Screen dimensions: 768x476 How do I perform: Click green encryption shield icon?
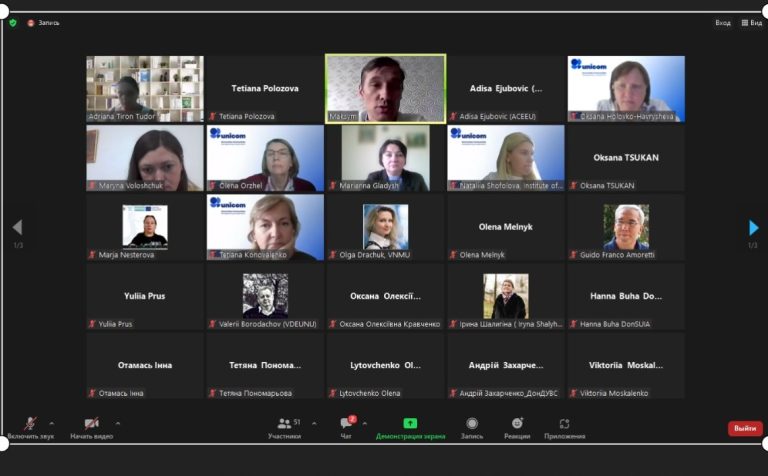[x=13, y=23]
